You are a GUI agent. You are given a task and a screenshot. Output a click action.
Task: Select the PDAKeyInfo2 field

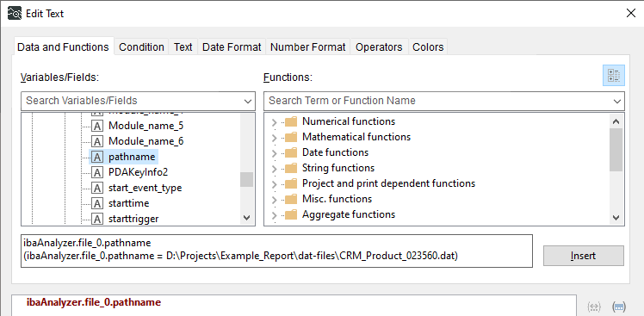[x=138, y=172]
